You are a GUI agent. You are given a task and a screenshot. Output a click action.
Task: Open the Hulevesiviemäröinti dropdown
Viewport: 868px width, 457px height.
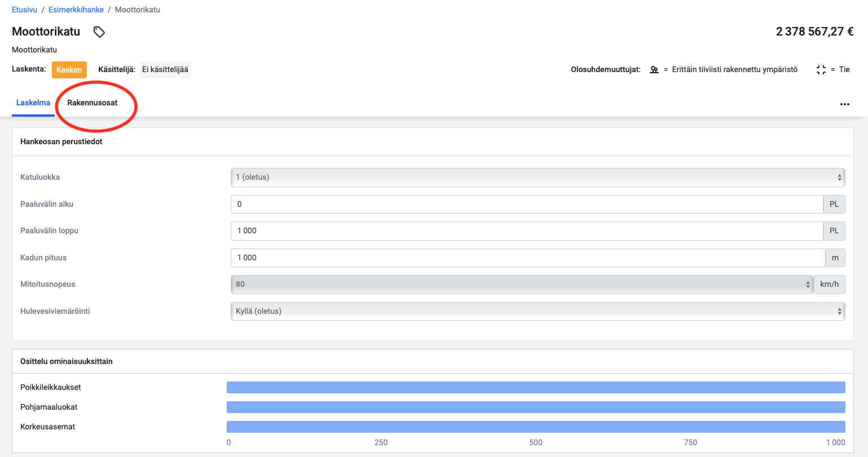tap(537, 311)
